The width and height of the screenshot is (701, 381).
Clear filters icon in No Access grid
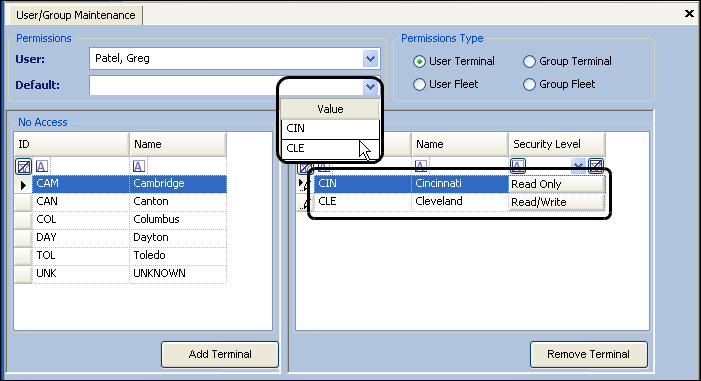coord(23,167)
